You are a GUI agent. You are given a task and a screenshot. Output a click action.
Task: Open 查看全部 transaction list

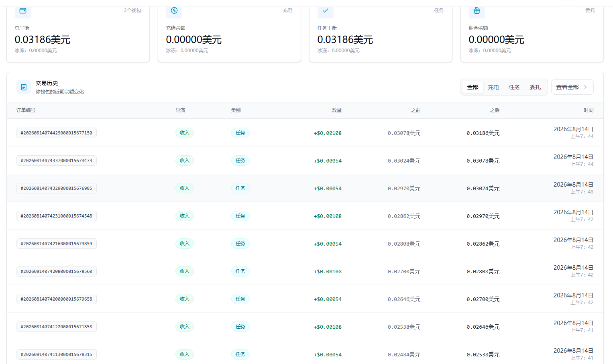point(572,87)
